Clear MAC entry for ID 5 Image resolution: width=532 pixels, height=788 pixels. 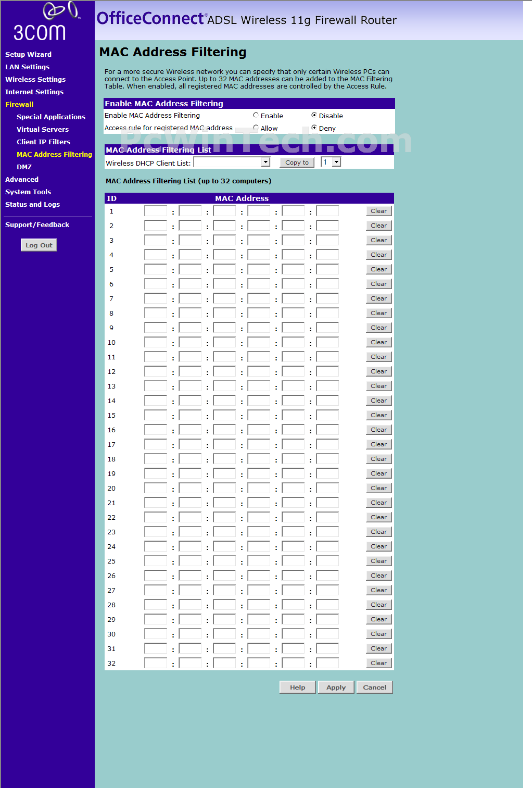(x=379, y=269)
